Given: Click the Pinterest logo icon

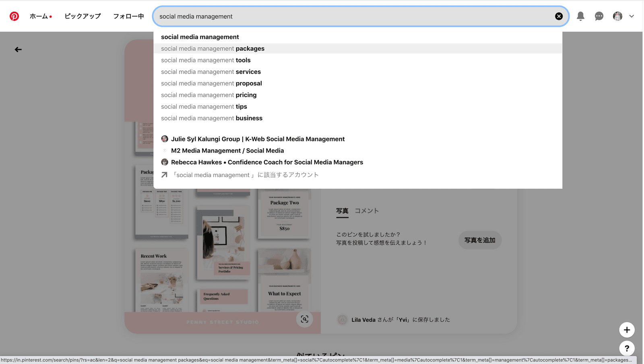Looking at the screenshot, I should click(x=14, y=16).
